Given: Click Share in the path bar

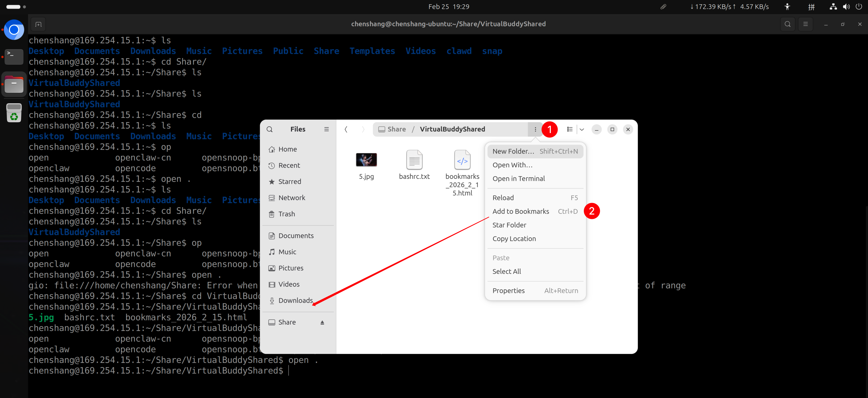Looking at the screenshot, I should pyautogui.click(x=396, y=129).
